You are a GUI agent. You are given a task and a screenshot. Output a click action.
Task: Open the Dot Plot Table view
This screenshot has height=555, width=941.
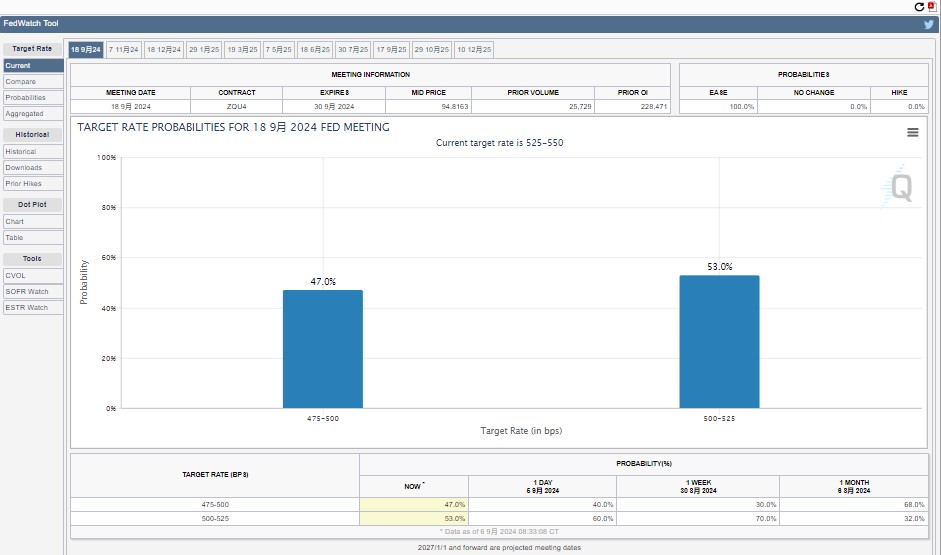pyautogui.click(x=15, y=238)
